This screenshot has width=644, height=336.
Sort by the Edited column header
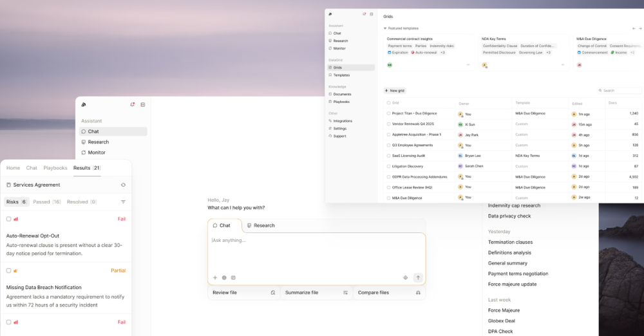(577, 104)
